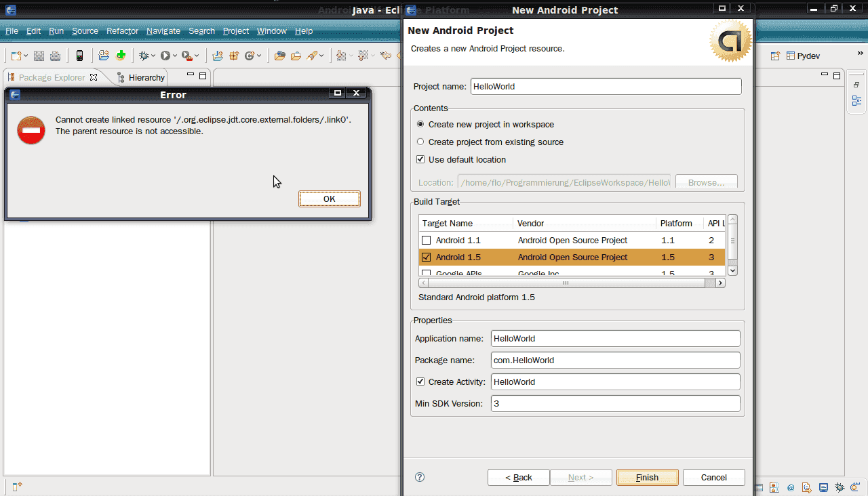Toggle the 'Create Activity' checkbox
Screen dimensions: 868x496
tap(420, 382)
